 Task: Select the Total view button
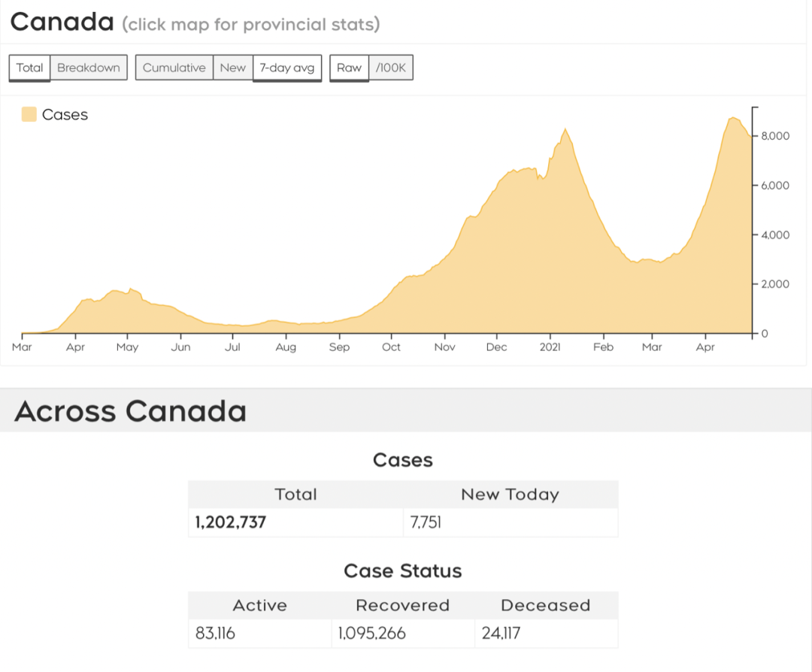29,68
